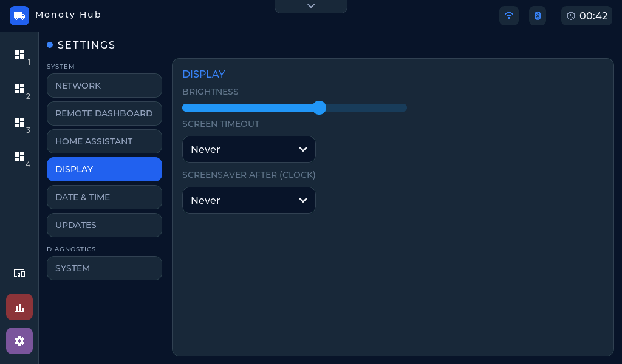This screenshot has height=364, width=622.
Task: Click the DIAGNOSTICS group label
Action: (x=72, y=249)
